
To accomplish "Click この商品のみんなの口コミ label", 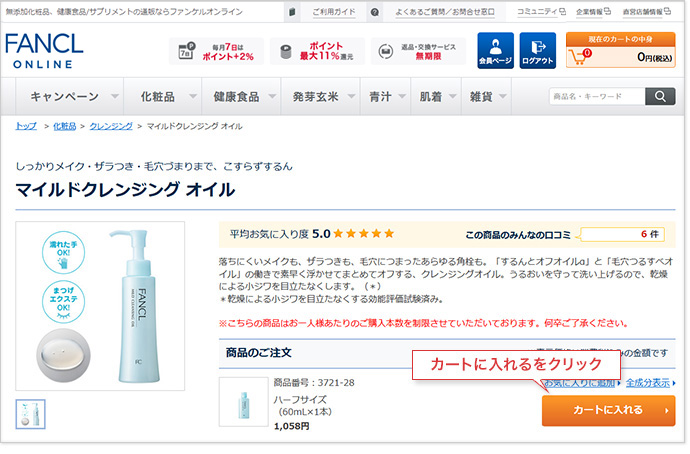I will [518, 235].
